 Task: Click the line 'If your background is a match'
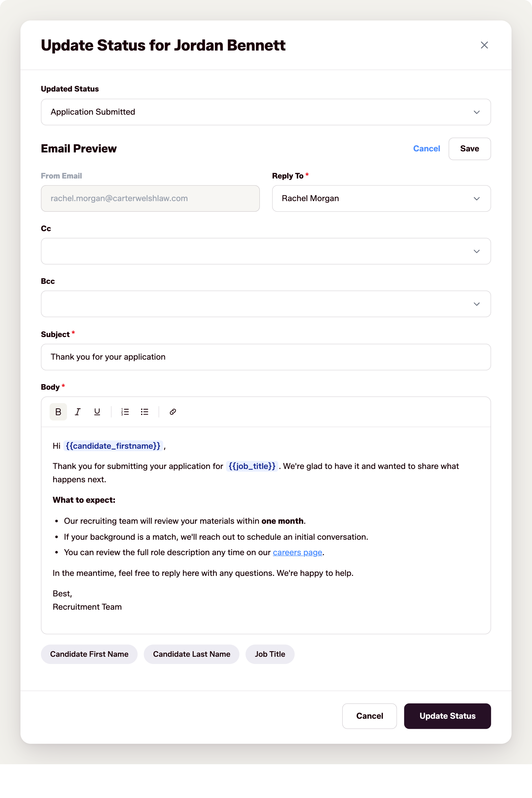(216, 537)
